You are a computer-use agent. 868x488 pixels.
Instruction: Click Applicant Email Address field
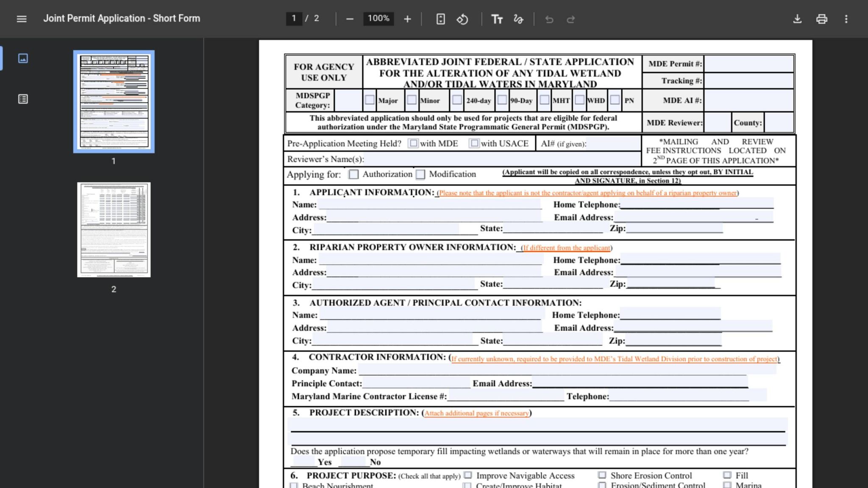coord(693,216)
